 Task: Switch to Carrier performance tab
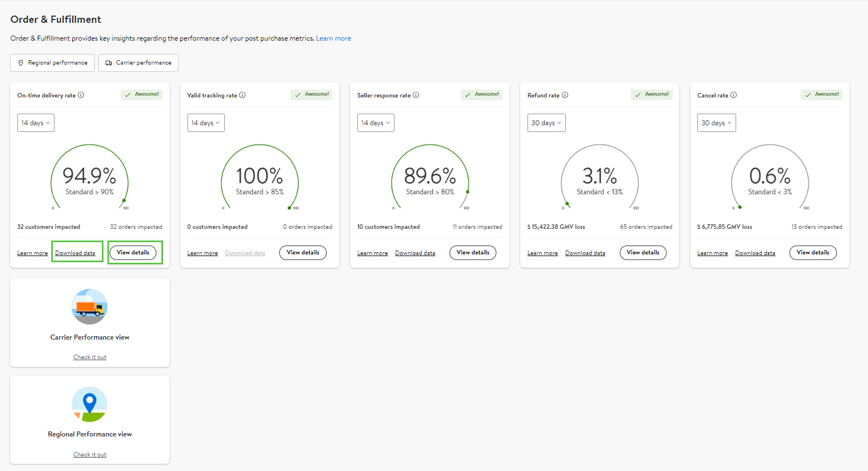(x=139, y=63)
